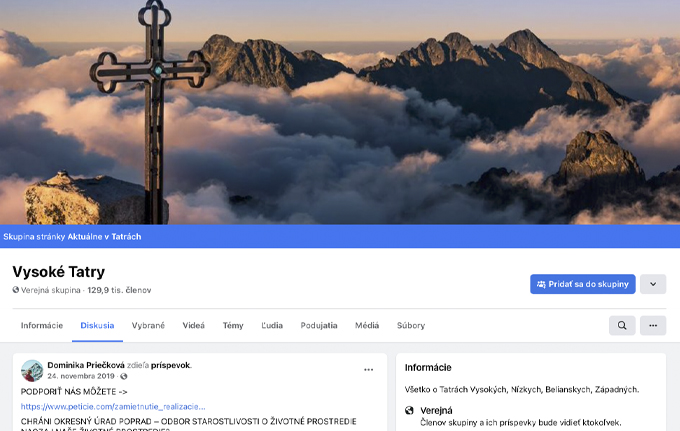
Task: Show the Ľudia tab
Action: point(272,325)
